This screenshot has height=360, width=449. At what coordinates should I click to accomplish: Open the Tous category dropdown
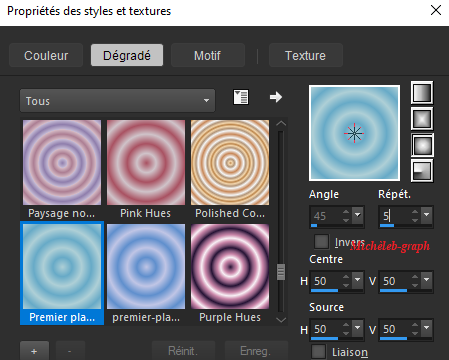pos(117,100)
